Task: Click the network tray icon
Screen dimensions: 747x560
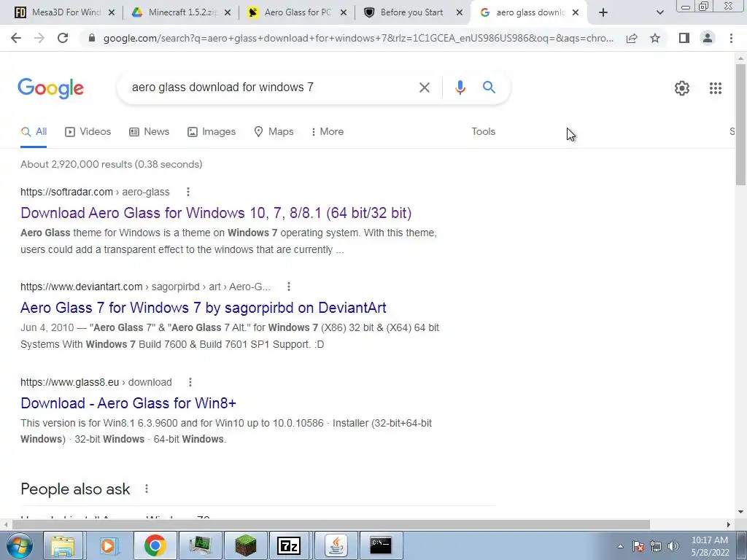Action: 656,546
